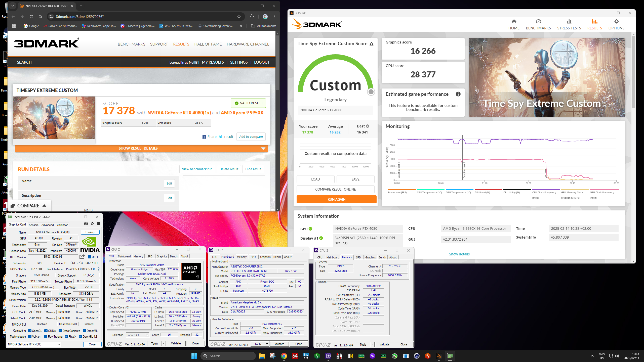
Task: Open Socket #1 selection dropdown in CPU-Z
Action: coord(137,335)
